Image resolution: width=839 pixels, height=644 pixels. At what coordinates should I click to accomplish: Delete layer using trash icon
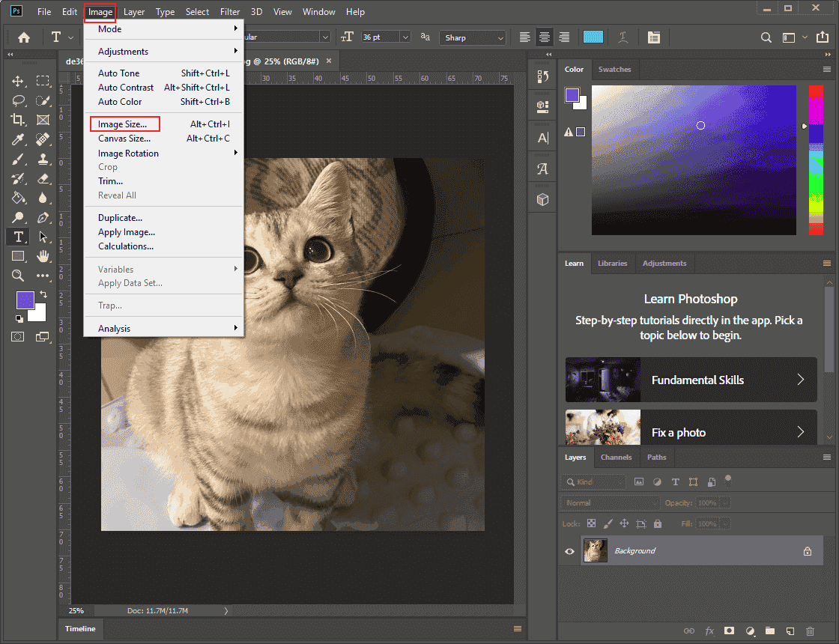(810, 631)
